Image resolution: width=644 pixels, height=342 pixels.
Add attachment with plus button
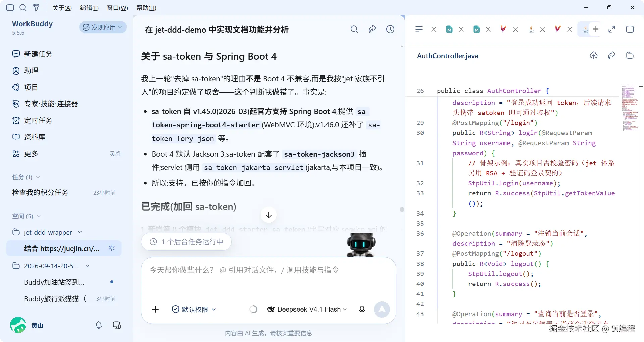(155, 309)
